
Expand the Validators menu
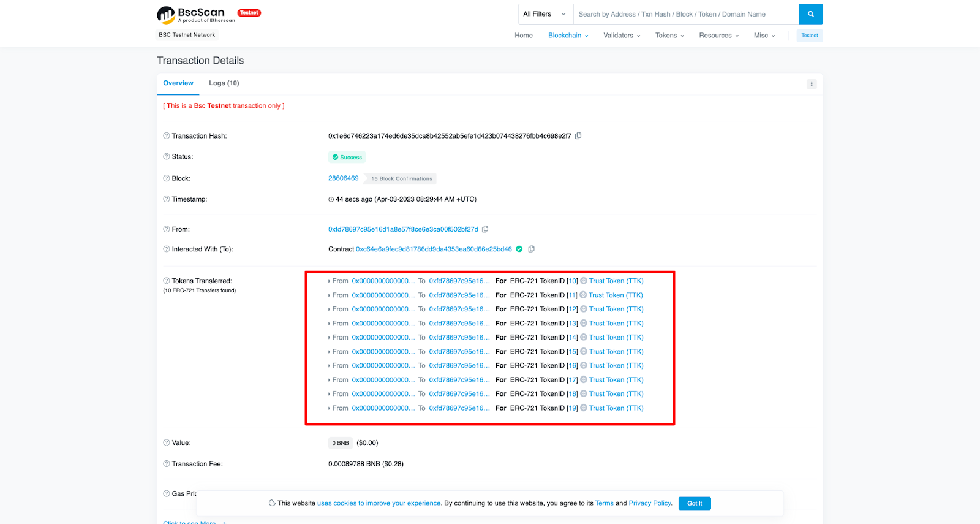point(622,36)
